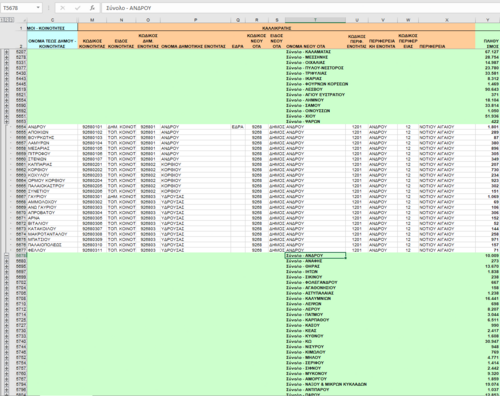Screen dimensions: 500x396
Task: Click the cell Σύνολο - ΚΑΛΑΜΑΤΑΣ
Action: pos(315,52)
